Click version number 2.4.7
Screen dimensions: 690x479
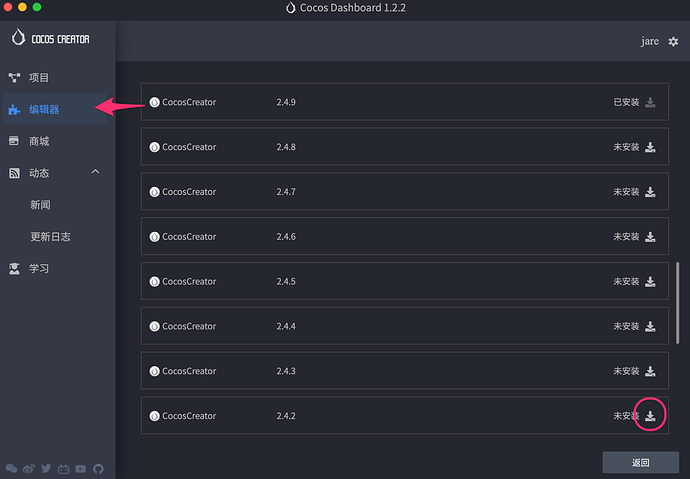tap(286, 192)
